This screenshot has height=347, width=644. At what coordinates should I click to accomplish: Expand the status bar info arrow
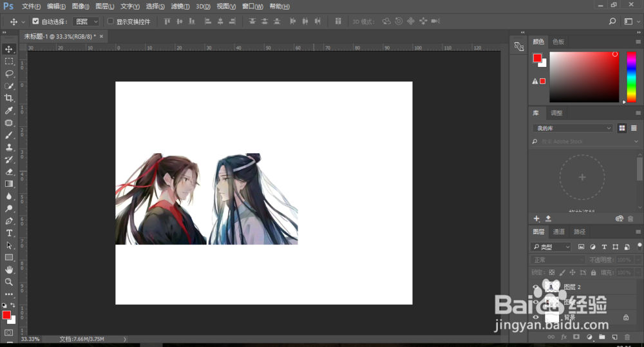pyautogui.click(x=125, y=339)
